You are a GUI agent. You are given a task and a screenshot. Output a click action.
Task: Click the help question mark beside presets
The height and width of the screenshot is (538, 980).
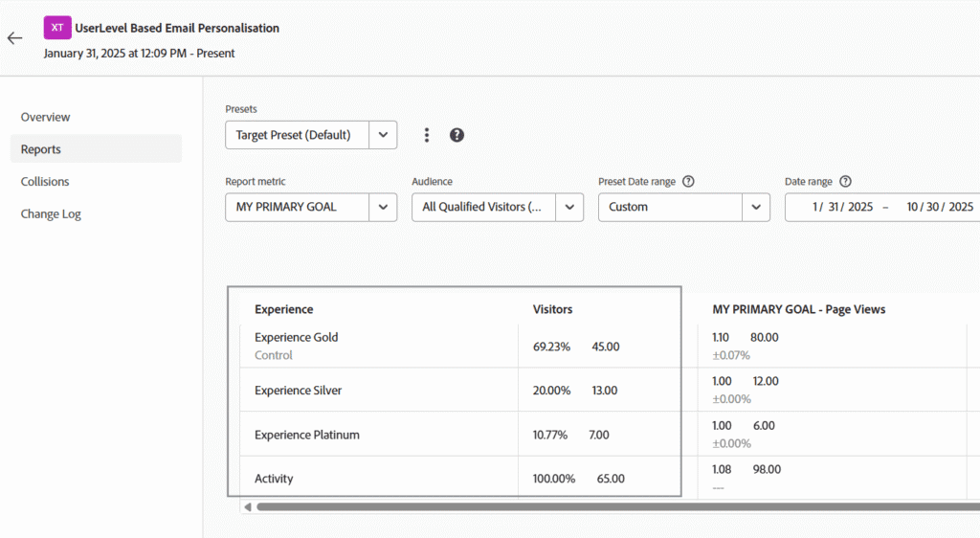coord(457,135)
